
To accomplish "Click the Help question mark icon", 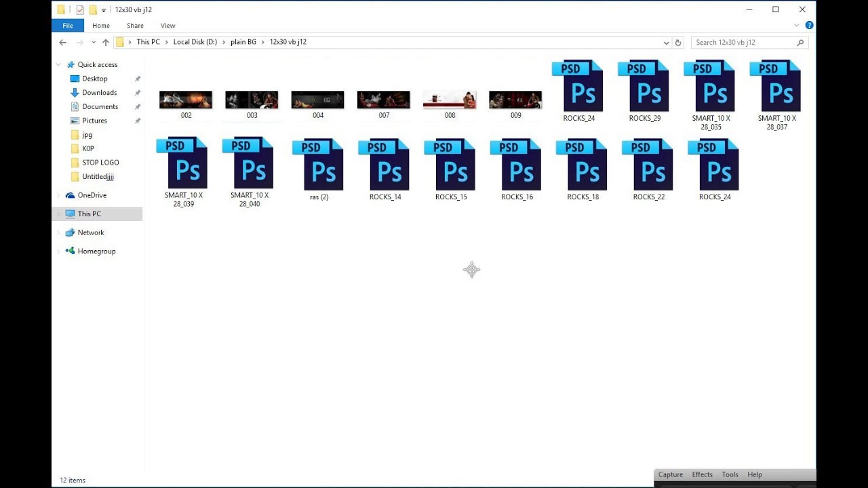I will (x=808, y=25).
